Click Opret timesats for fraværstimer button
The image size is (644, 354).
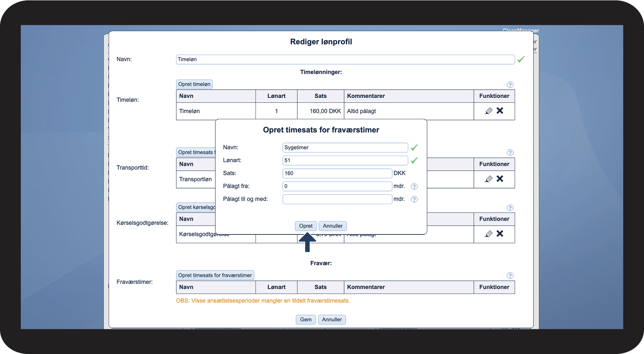click(215, 275)
